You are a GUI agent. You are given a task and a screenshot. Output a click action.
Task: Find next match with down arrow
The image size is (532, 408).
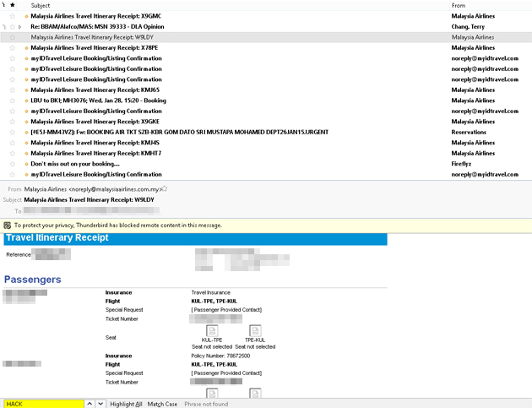coord(100,404)
